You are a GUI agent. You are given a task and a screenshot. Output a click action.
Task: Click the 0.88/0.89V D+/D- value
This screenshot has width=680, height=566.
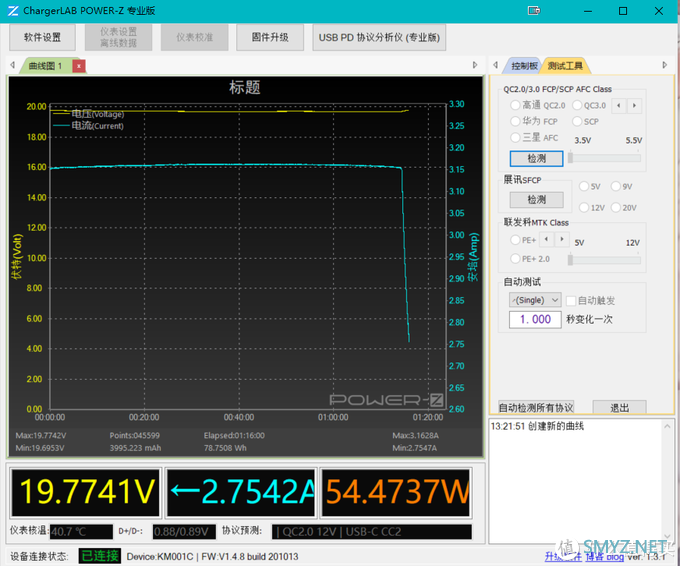tap(184, 532)
